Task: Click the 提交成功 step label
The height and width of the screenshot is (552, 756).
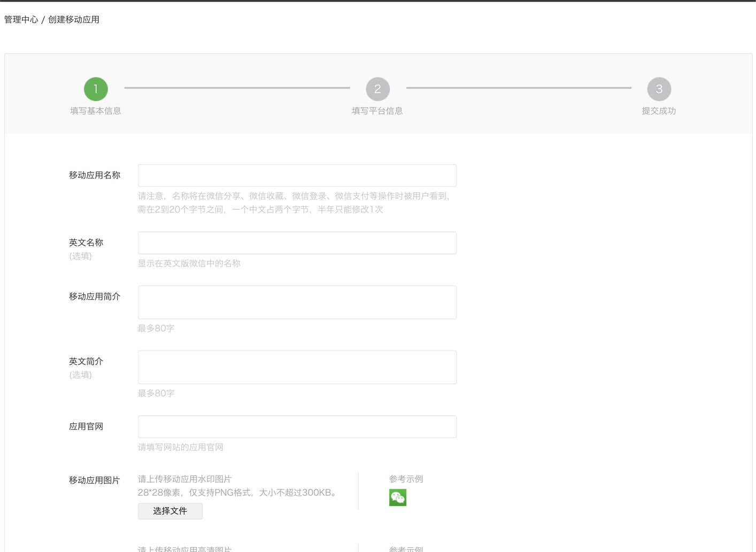Action: 659,111
